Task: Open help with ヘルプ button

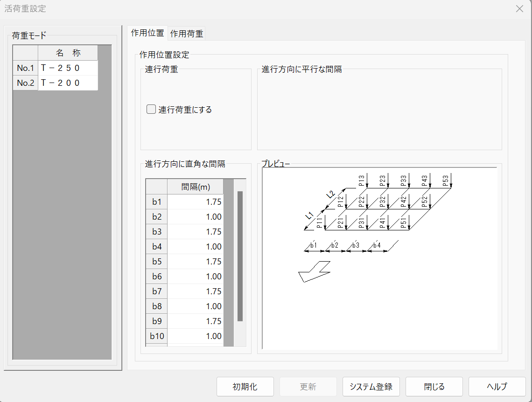Action: [x=497, y=387]
